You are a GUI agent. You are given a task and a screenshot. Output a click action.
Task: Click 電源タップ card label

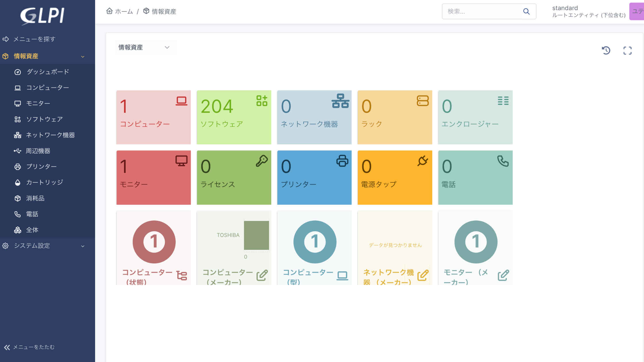click(x=379, y=184)
